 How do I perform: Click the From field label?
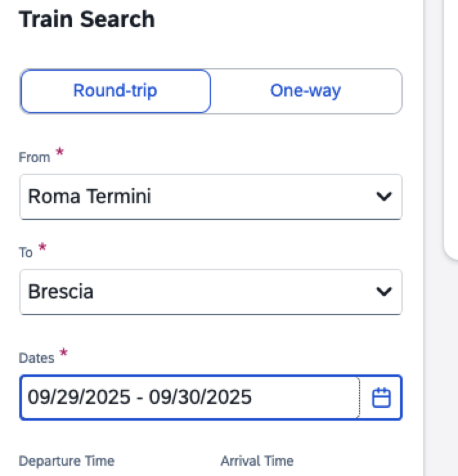pyautogui.click(x=35, y=158)
